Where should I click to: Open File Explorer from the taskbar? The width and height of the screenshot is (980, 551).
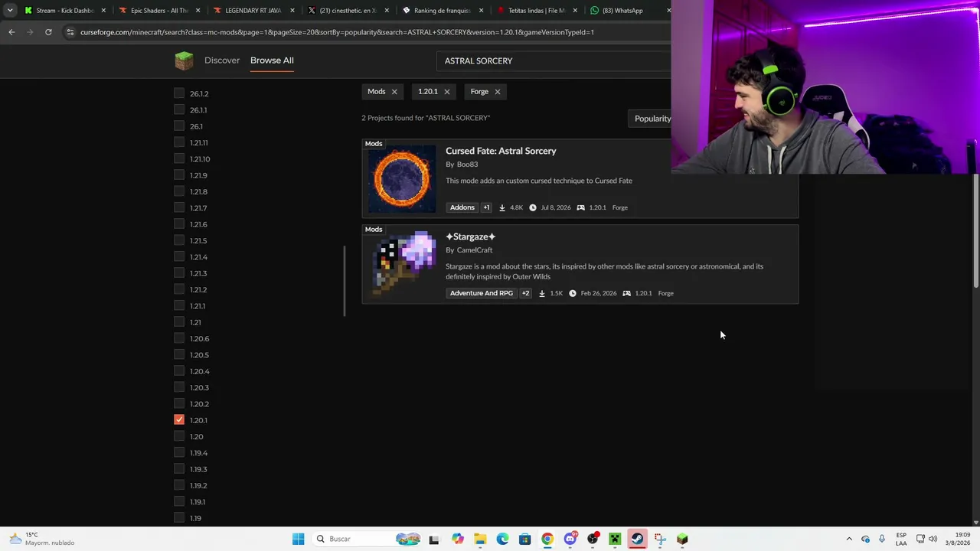pos(480,539)
